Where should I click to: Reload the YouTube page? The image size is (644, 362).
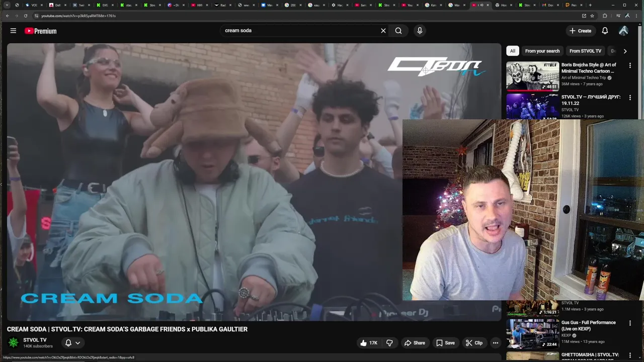pos(25,16)
